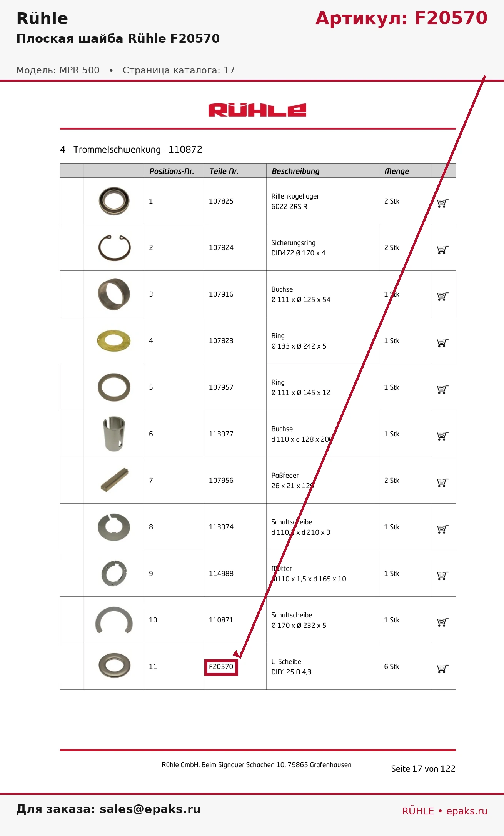This screenshot has height=836, width=504.
Task: Click the Teile Nr. column header
Action: tap(224, 171)
